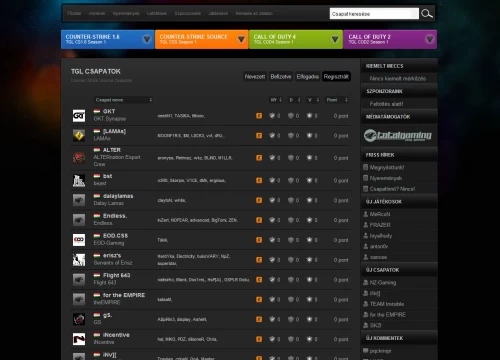
Task: Click the Servants of Erisz subtitle
Action: 113,263
